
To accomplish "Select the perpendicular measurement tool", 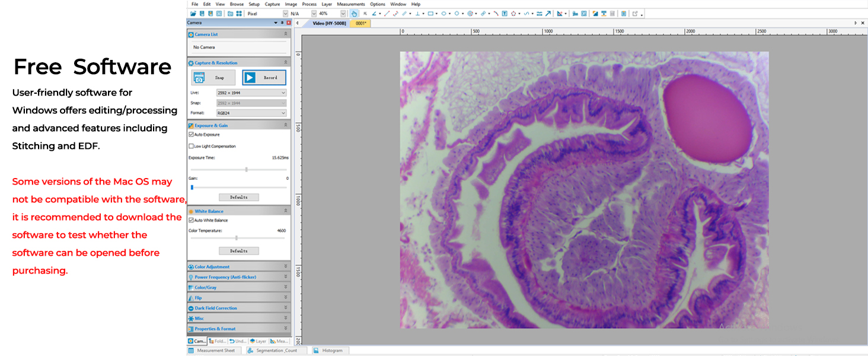I will click(417, 13).
